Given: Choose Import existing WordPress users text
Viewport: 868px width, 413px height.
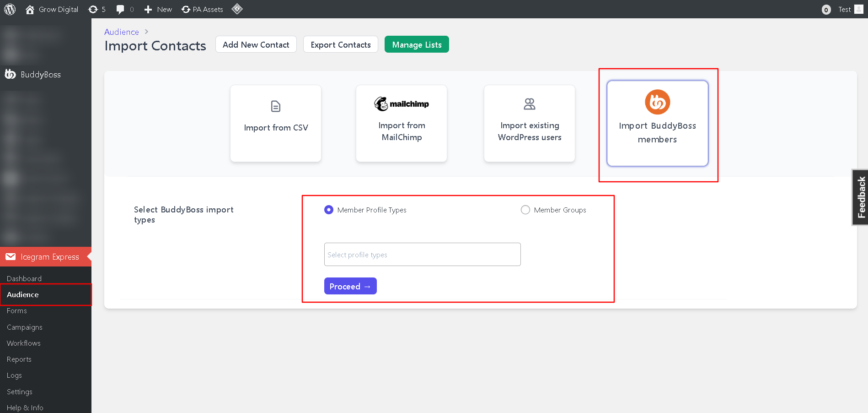Looking at the screenshot, I should (530, 131).
